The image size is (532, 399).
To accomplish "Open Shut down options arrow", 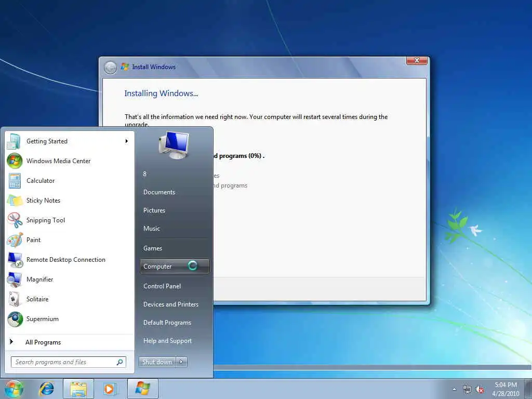I will pos(181,362).
